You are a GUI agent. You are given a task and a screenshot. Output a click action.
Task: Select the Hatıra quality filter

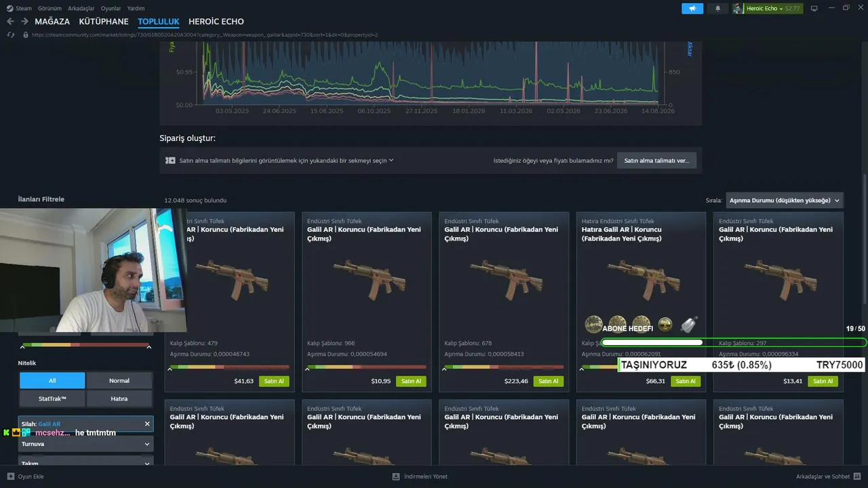[x=119, y=399]
